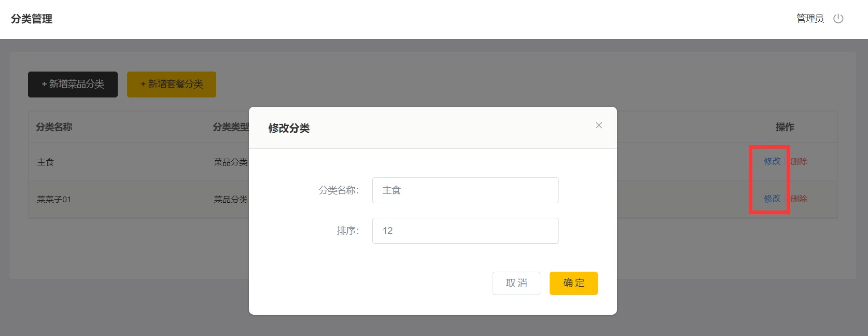Click the 管理员 user name
868x336 pixels.
pyautogui.click(x=810, y=19)
